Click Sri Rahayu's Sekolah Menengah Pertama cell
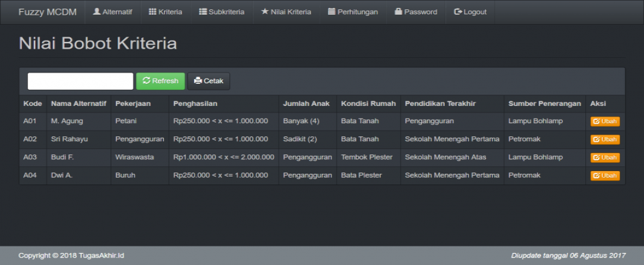 click(452, 139)
